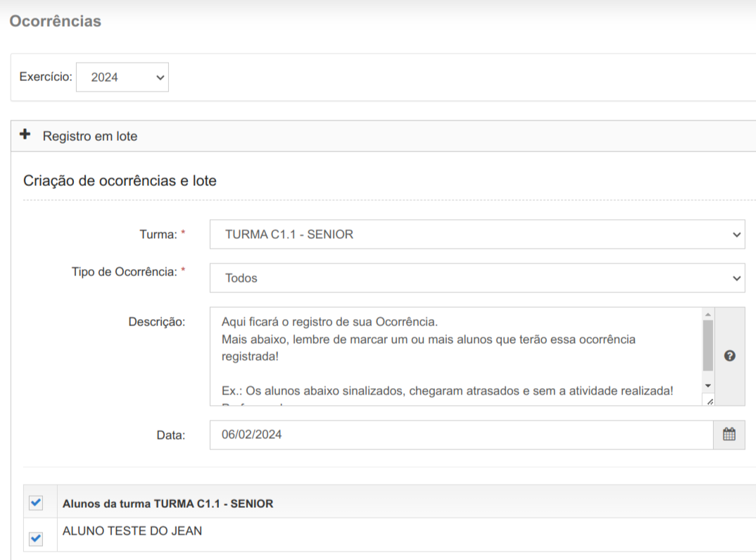The width and height of the screenshot is (756, 560).
Task: Click the Tipo de Ocorrência label
Action: coord(124,272)
